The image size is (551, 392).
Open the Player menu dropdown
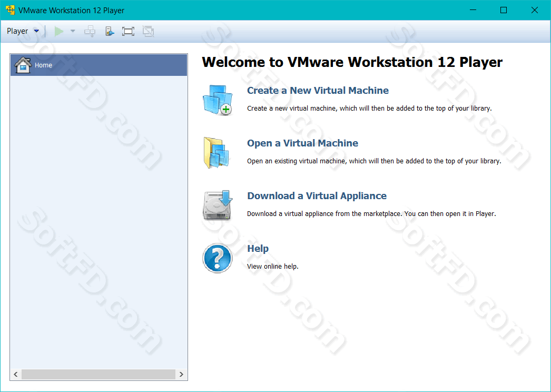(x=23, y=31)
